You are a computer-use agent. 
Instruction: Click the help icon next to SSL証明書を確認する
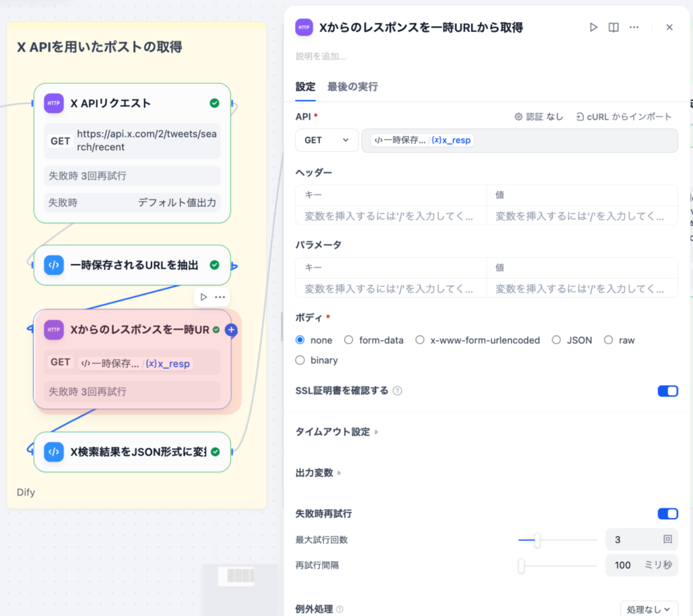coord(397,391)
